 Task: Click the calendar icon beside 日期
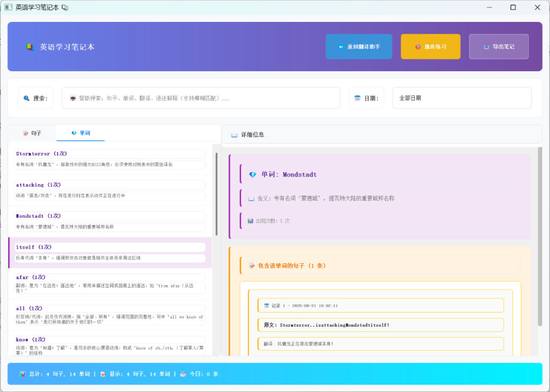357,98
